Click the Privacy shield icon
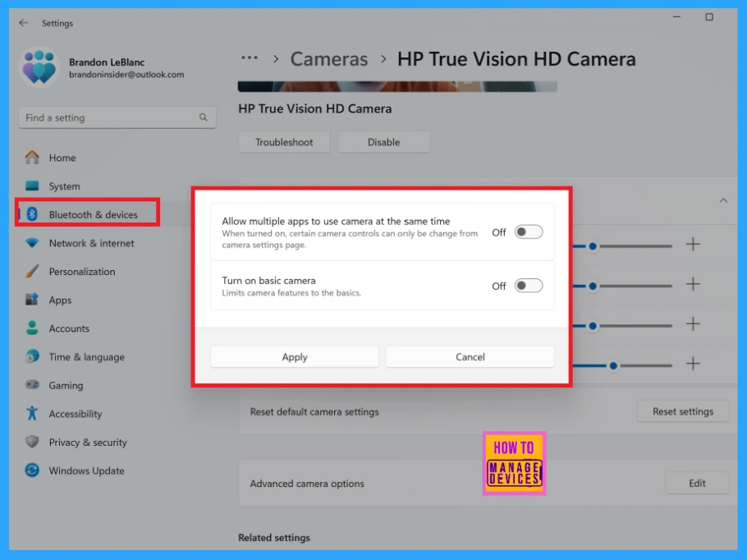 (x=32, y=442)
